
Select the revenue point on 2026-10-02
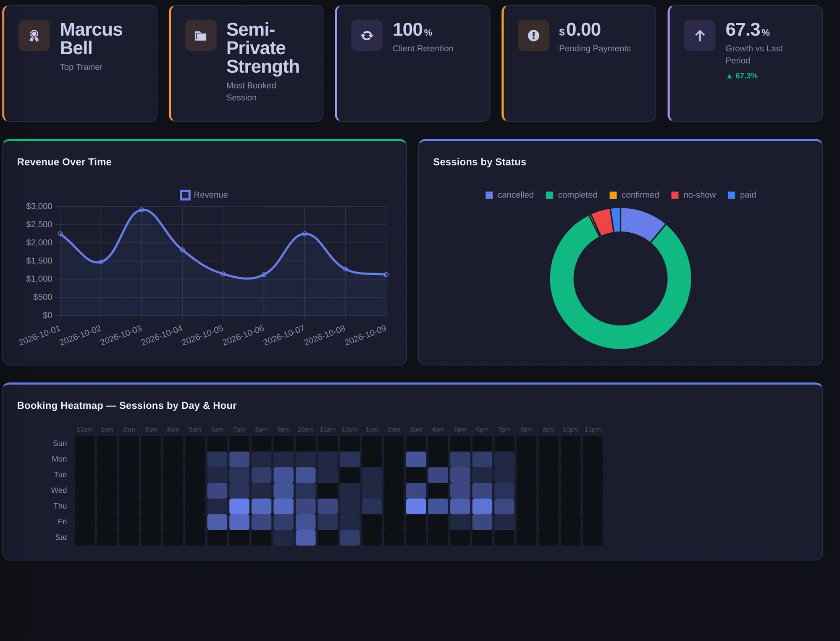(x=101, y=262)
